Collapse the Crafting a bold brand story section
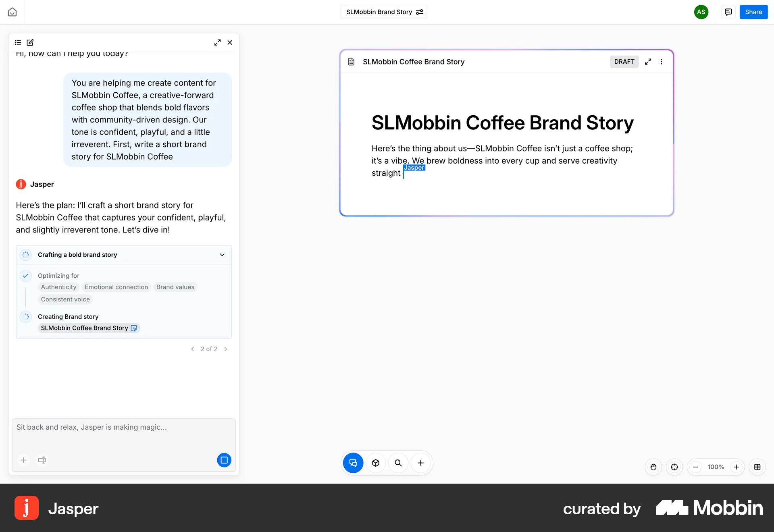The height and width of the screenshot is (532, 774). (x=222, y=255)
